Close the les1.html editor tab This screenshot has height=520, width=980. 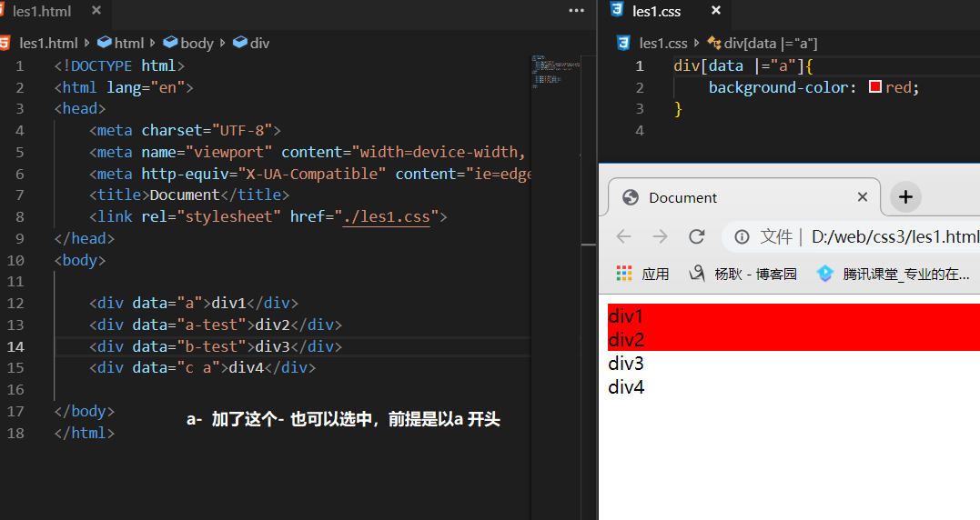[96, 11]
